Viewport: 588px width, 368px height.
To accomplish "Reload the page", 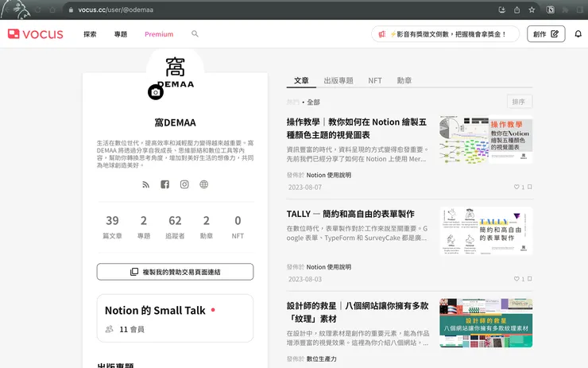I will click(x=38, y=10).
